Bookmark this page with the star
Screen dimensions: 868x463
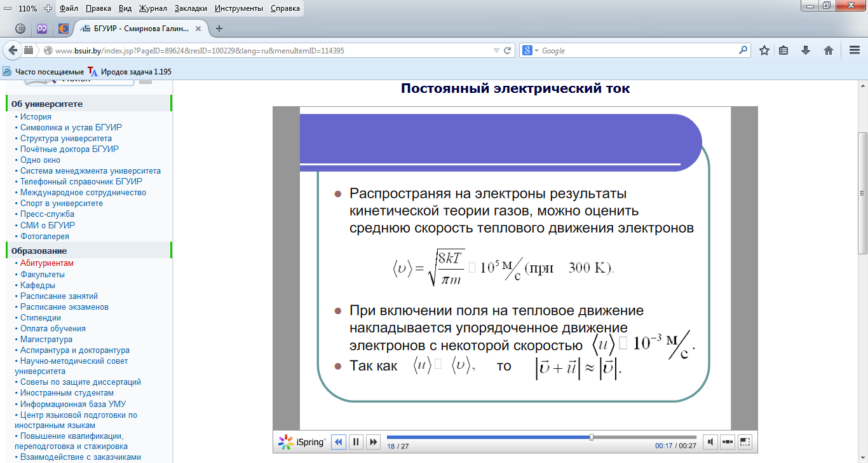[x=764, y=50]
